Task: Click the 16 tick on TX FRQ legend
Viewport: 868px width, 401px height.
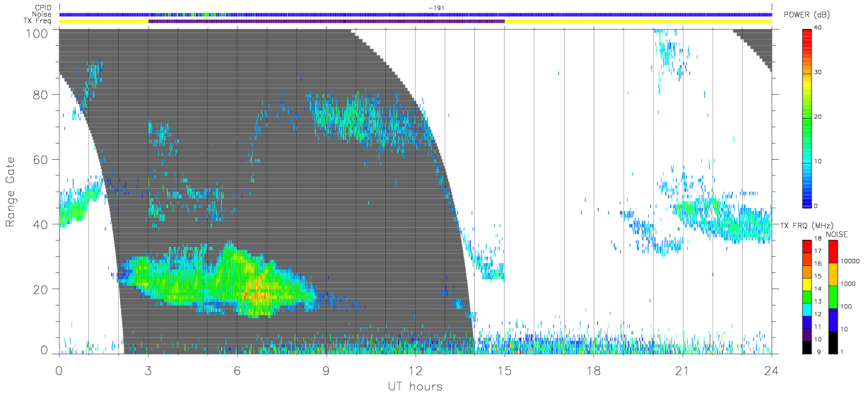Action: (x=818, y=264)
